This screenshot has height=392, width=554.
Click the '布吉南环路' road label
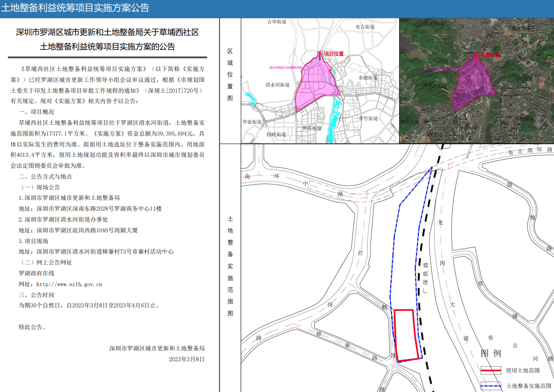coord(530,151)
